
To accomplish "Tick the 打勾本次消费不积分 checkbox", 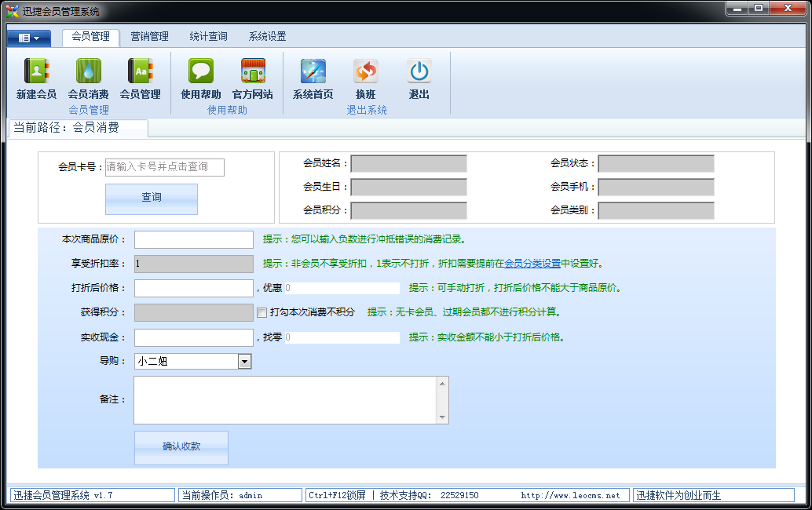I will click(262, 312).
